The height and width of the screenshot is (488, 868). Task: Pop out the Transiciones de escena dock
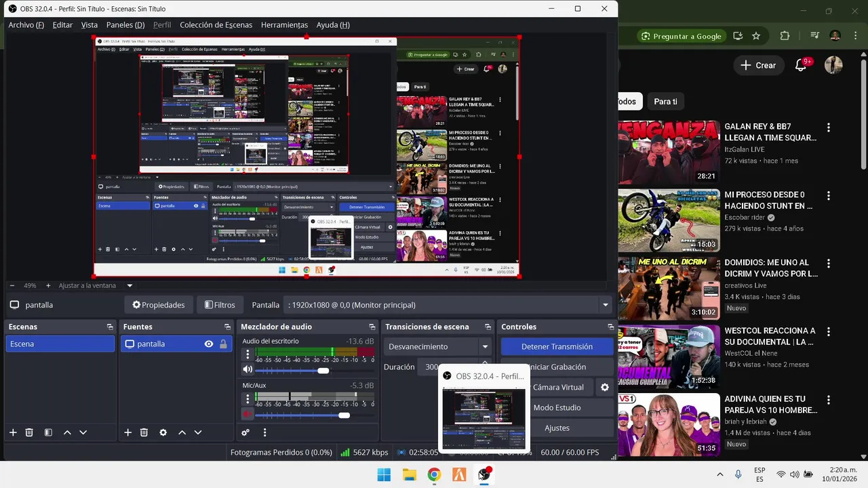click(x=488, y=327)
